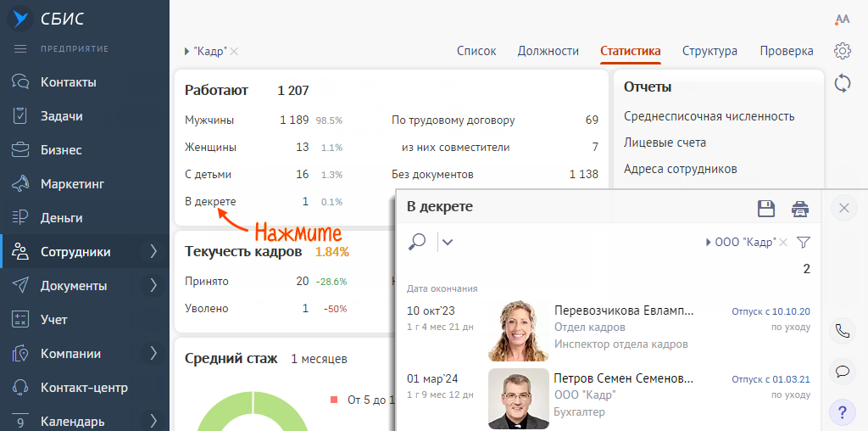
Task: Select Сотрудники in the sidebar
Action: [x=75, y=252]
